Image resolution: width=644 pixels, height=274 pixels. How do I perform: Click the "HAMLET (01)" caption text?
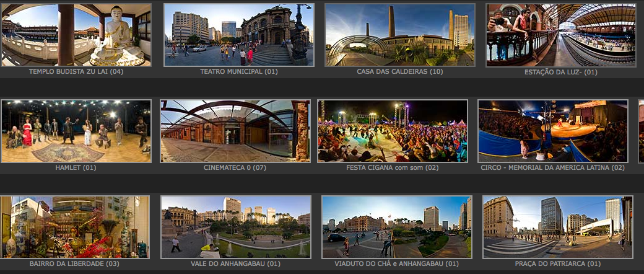tap(76, 168)
